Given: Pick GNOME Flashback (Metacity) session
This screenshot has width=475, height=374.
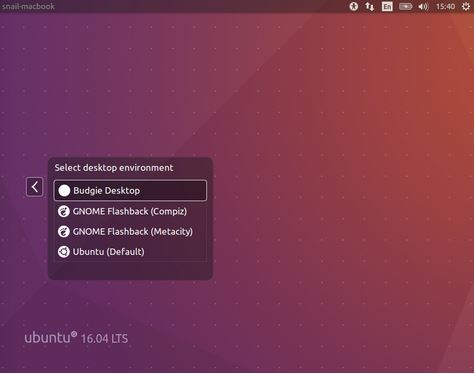Looking at the screenshot, I should click(130, 231).
